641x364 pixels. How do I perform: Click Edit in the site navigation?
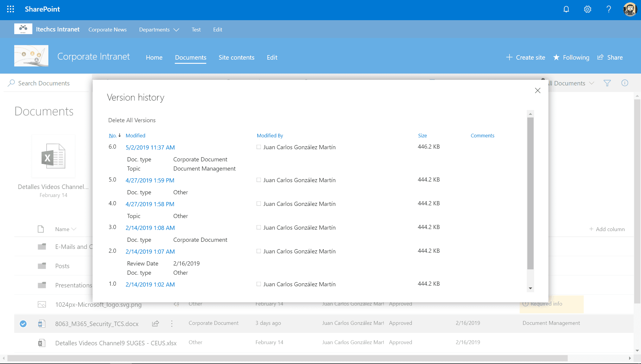point(272,58)
